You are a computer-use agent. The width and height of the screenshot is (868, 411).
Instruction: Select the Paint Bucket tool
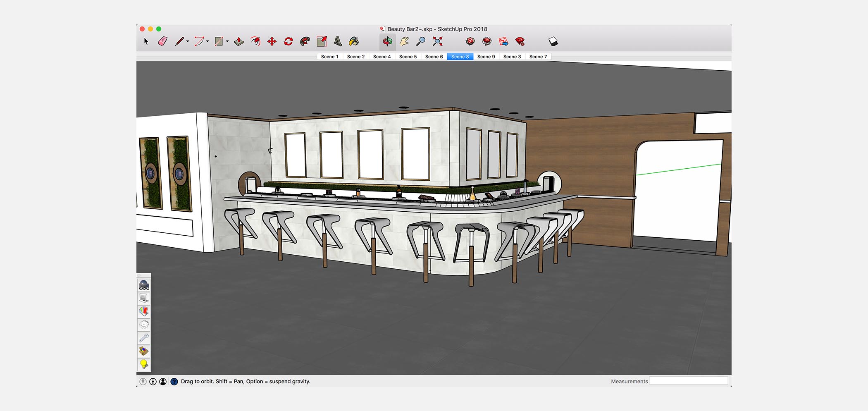tap(354, 41)
